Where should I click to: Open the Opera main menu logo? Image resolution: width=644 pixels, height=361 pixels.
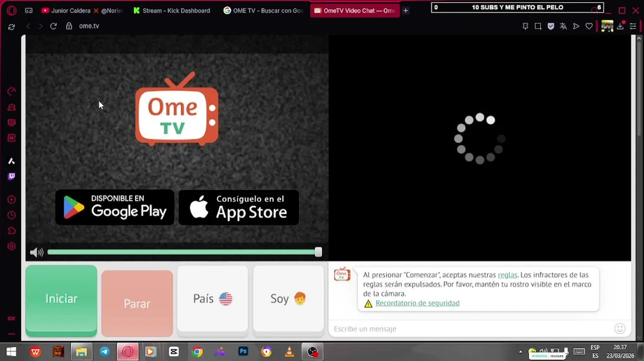[12, 11]
